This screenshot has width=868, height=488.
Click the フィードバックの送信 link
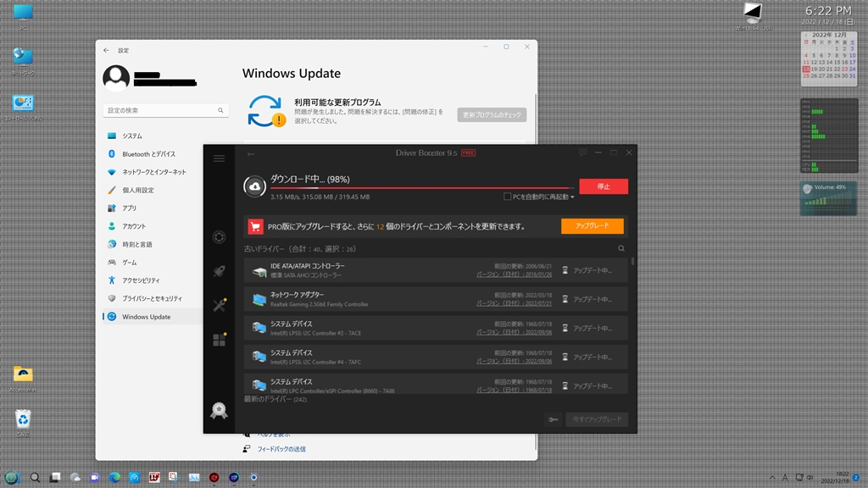(281, 449)
